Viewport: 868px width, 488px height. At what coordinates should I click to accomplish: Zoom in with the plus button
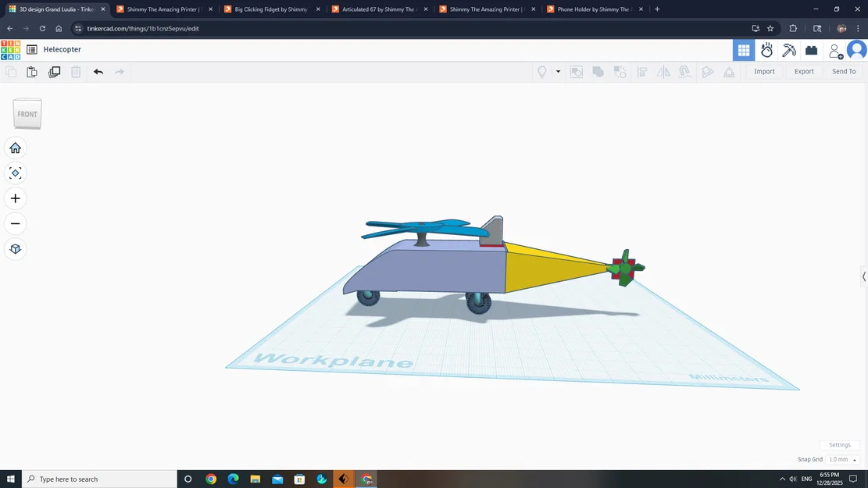point(15,198)
